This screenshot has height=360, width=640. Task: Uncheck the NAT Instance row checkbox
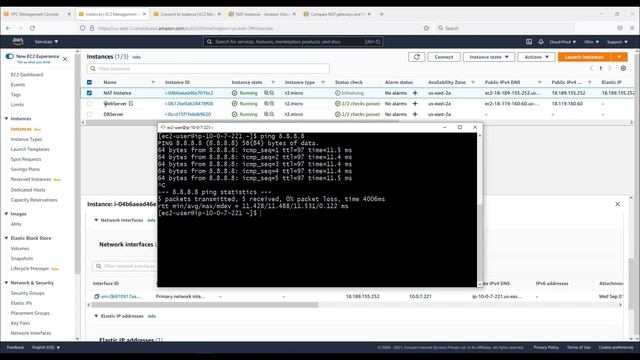point(89,93)
